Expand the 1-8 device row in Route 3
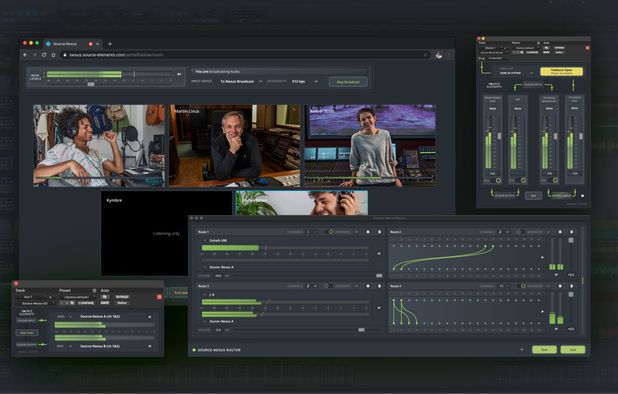The width and height of the screenshot is (618, 394). pos(205,294)
